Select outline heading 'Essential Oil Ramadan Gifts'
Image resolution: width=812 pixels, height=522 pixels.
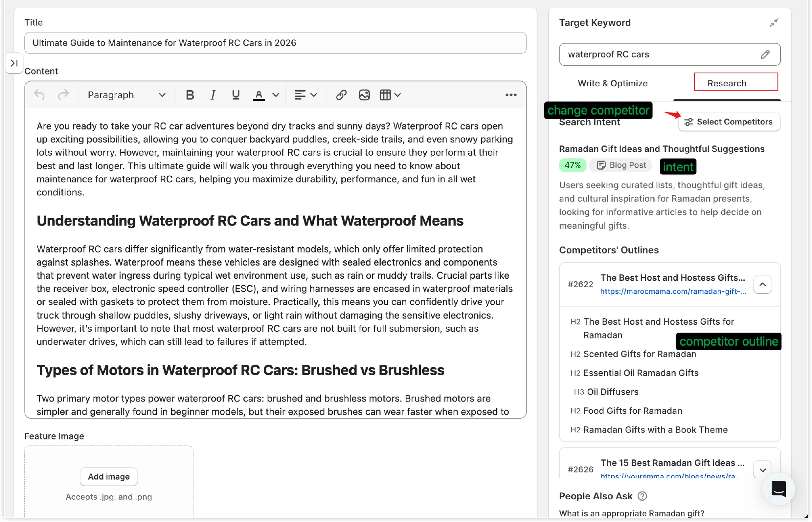(x=641, y=373)
